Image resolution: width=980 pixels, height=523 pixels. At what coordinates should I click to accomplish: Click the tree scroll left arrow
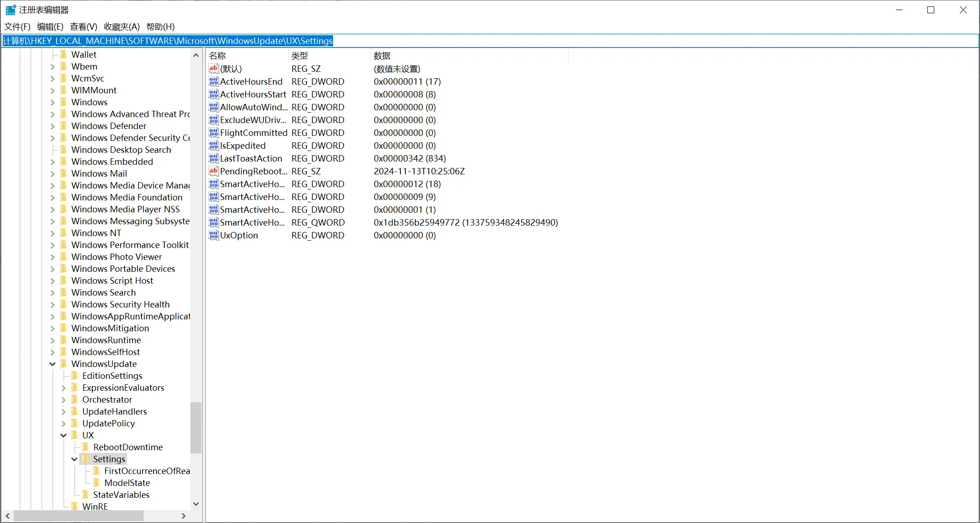(7, 516)
